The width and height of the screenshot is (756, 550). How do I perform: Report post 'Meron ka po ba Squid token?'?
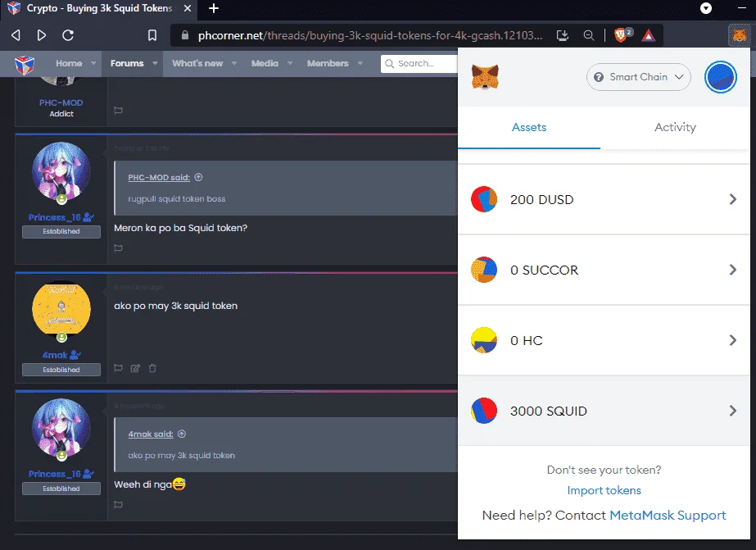point(118,248)
